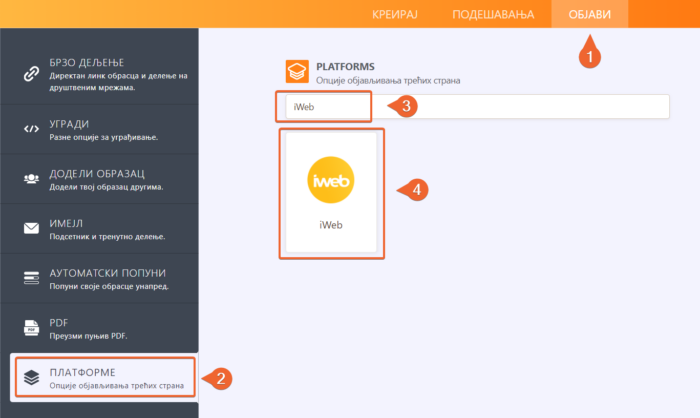The height and width of the screenshot is (418, 700).
Task: Click the PDF file icon
Action: pyautogui.click(x=31, y=328)
